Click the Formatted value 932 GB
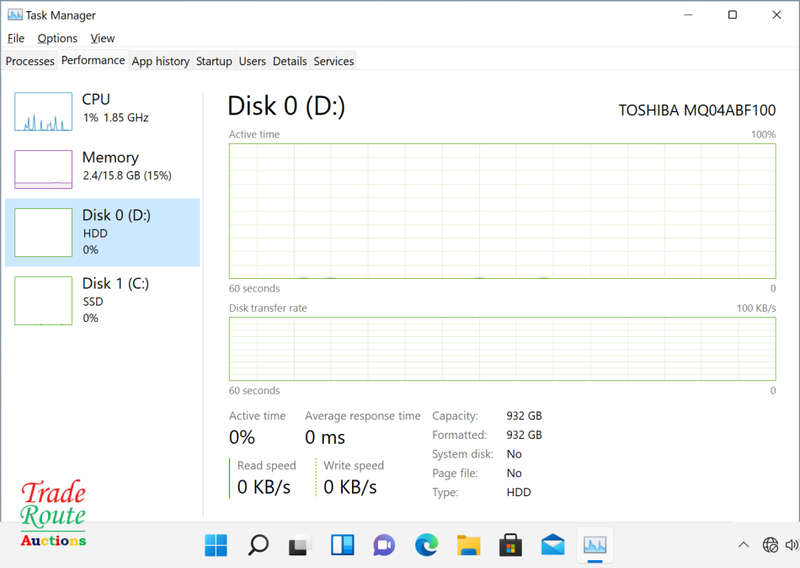The height and width of the screenshot is (568, 800). 524,435
